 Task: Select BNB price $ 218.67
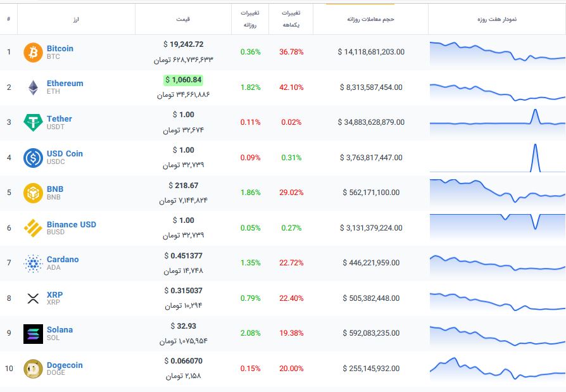pos(184,186)
